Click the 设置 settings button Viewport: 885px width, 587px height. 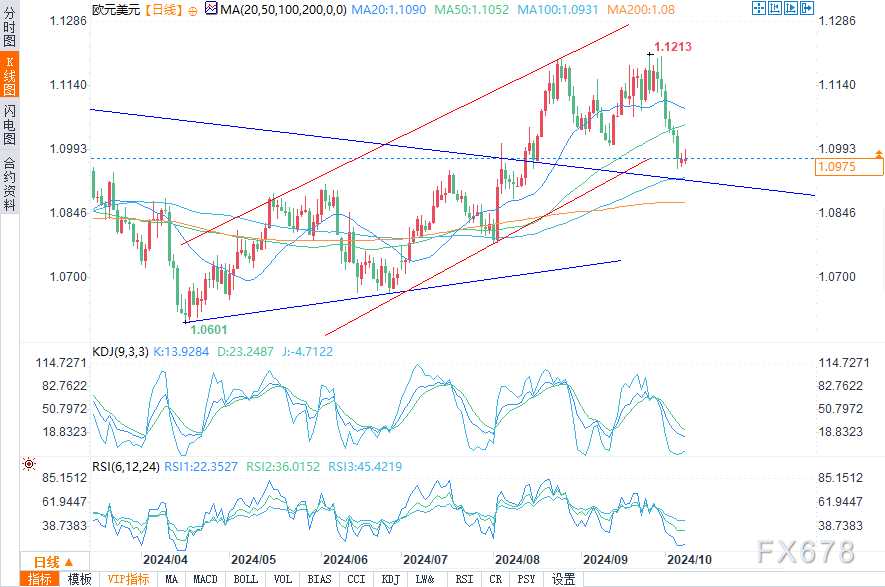click(563, 579)
